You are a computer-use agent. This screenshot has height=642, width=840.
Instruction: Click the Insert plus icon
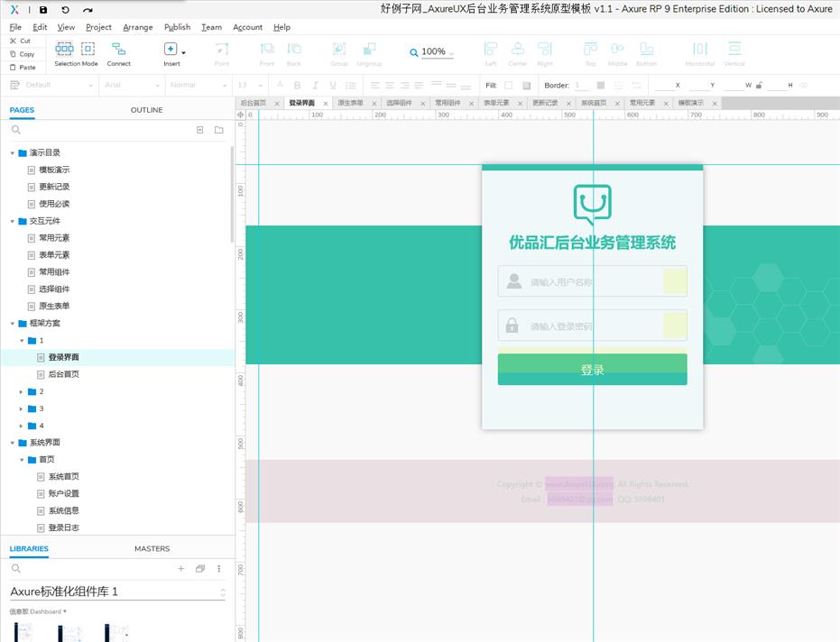pyautogui.click(x=171, y=49)
